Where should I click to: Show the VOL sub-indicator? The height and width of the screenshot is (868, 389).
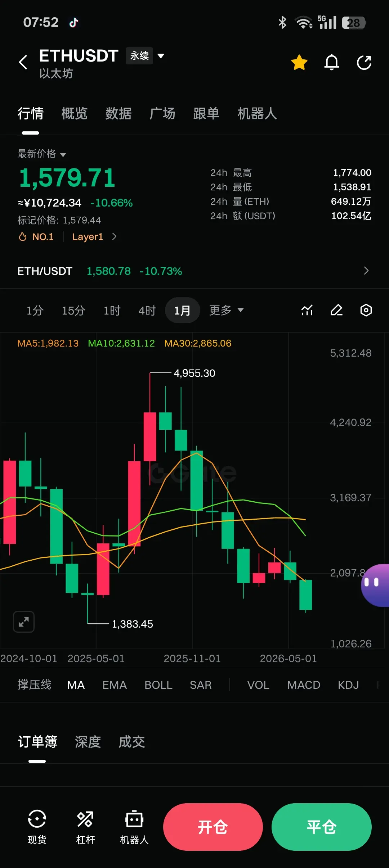pos(258,685)
